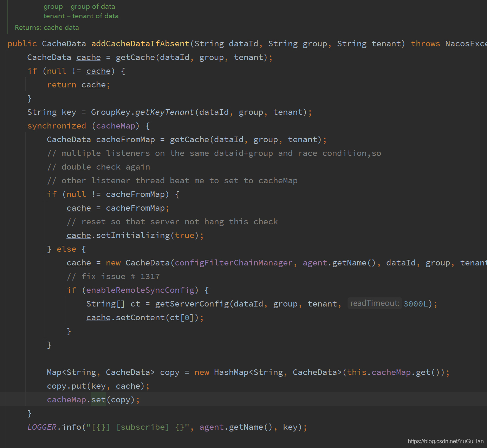The width and height of the screenshot is (487, 448).
Task: Click cacheFromMap in its declaration line
Action: (x=125, y=139)
